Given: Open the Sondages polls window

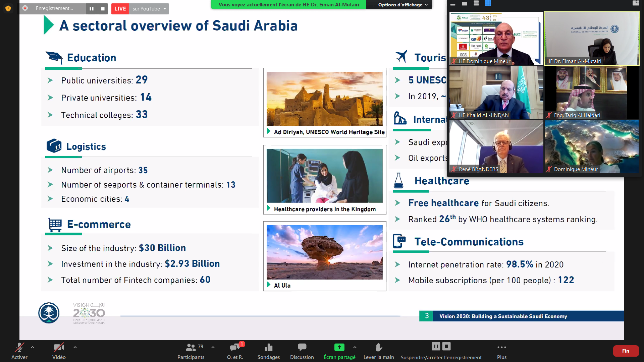Looking at the screenshot, I should click(x=269, y=351).
